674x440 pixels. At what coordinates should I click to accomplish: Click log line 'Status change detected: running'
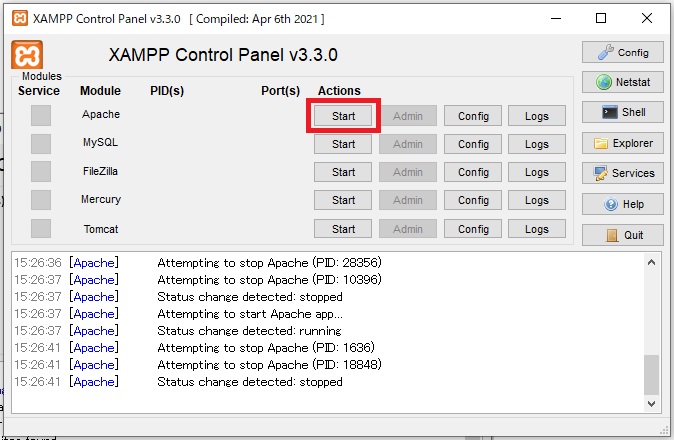249,331
